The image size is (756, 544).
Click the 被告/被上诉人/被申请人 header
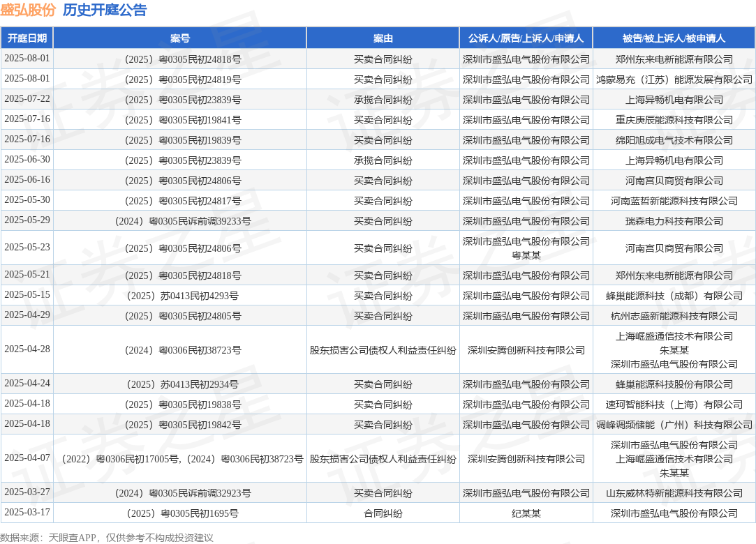(x=674, y=38)
